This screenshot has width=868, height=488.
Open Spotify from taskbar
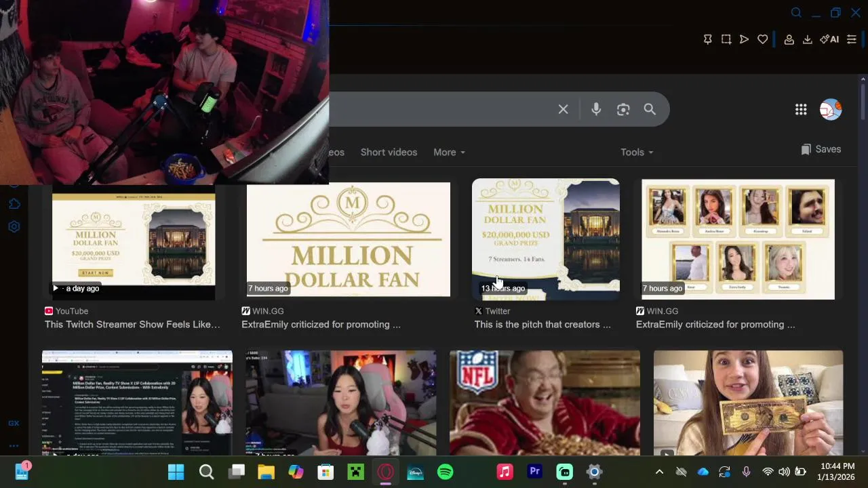[445, 472]
